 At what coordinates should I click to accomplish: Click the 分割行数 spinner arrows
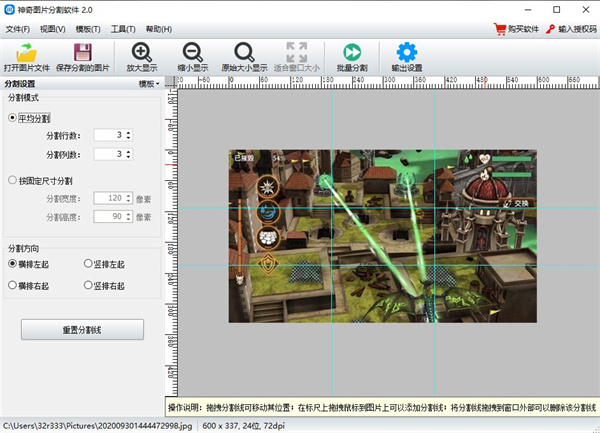pos(128,134)
